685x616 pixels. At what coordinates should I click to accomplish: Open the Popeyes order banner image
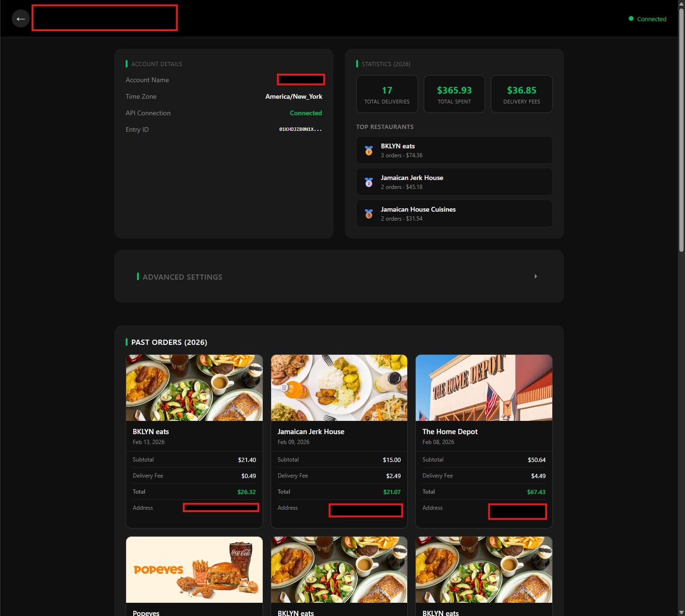tap(194, 570)
